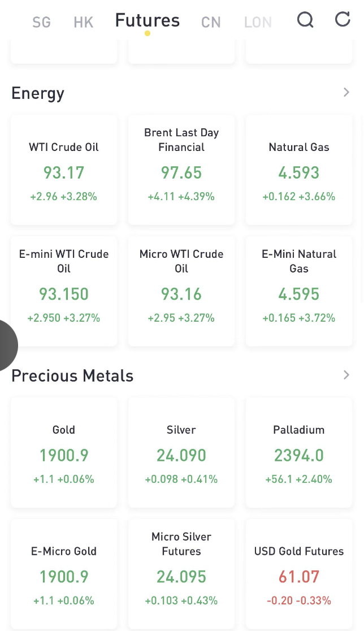364x631 pixels.
Task: View the Natural Gas futures card
Action: click(299, 170)
